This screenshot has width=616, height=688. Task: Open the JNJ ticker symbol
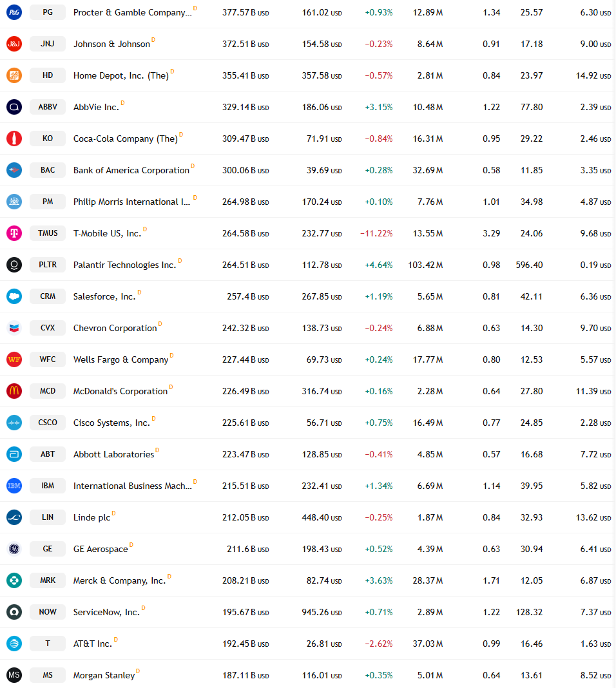tap(48, 44)
